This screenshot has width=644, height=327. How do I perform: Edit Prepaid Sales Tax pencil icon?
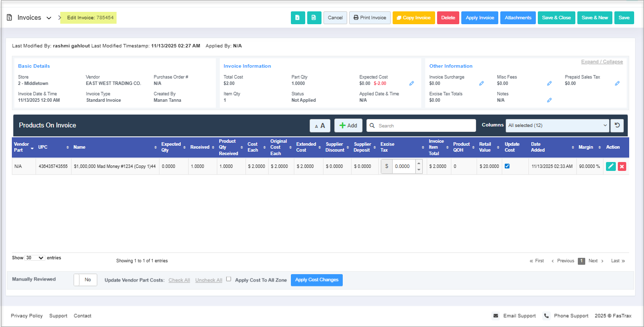[617, 83]
